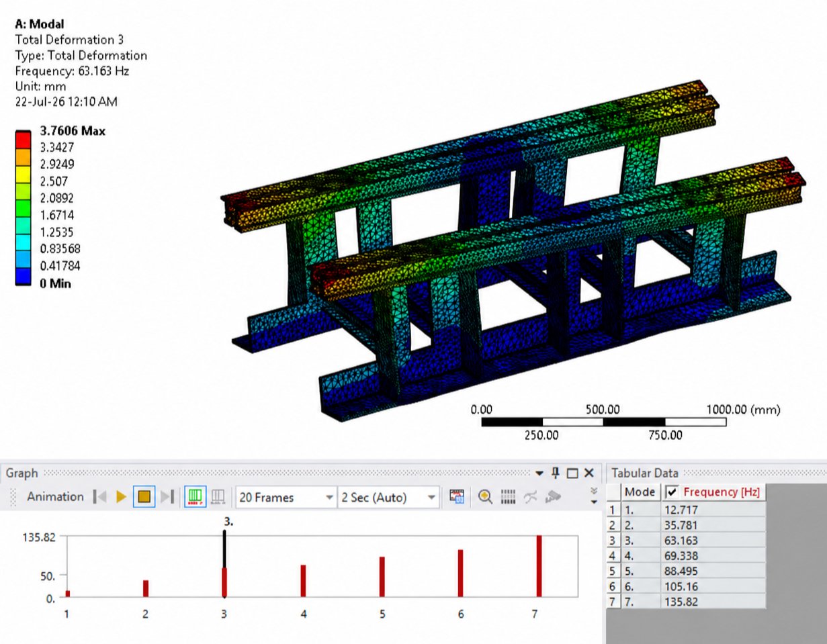Select table row header 7
Image resolution: width=827 pixels, height=644 pixels.
[613, 602]
